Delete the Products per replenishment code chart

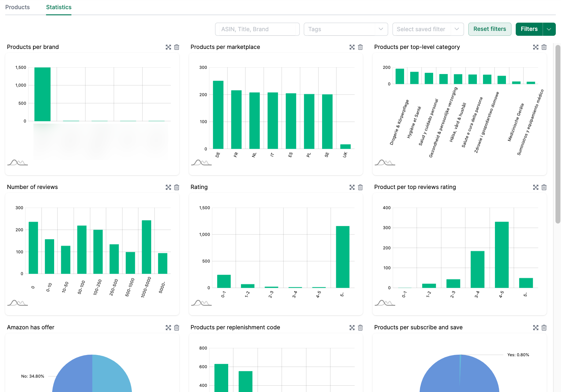[360, 327]
